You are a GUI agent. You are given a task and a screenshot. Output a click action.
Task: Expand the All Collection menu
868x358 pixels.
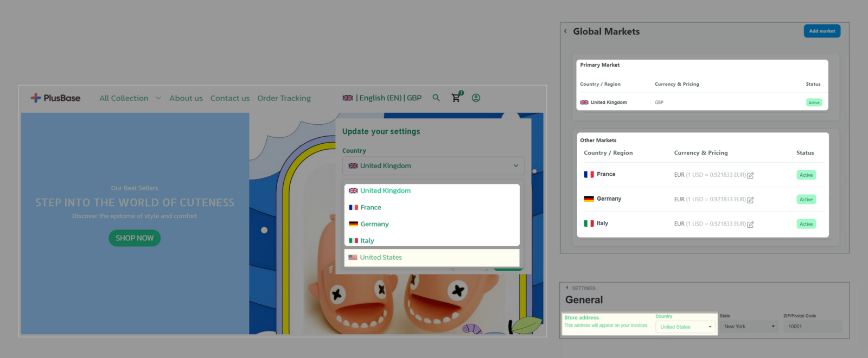tap(130, 98)
